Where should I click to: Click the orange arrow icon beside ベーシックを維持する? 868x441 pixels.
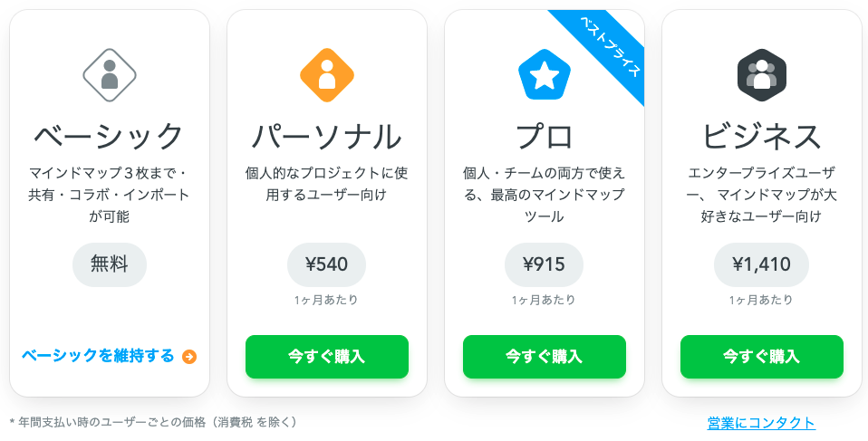189,357
